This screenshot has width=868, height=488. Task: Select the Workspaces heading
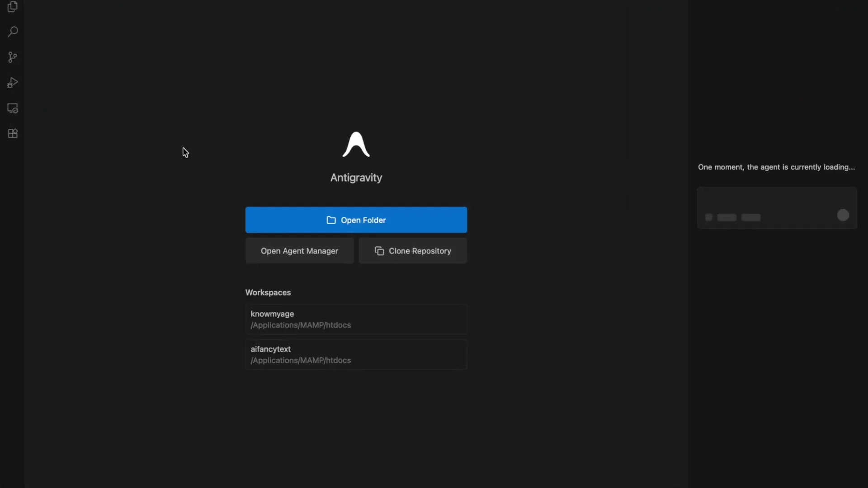coord(268,292)
